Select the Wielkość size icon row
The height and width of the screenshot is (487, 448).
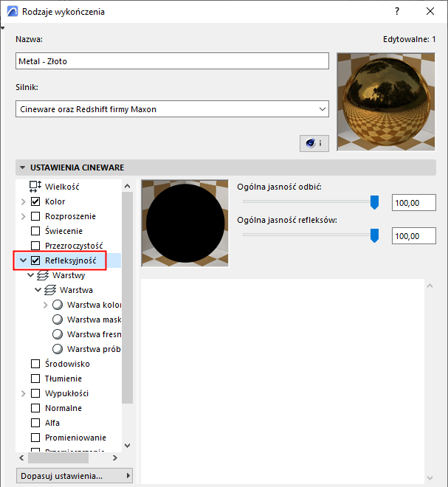pyautogui.click(x=35, y=187)
